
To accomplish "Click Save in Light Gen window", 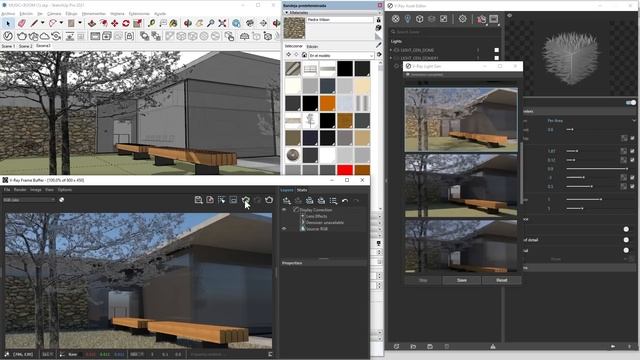I will [462, 280].
